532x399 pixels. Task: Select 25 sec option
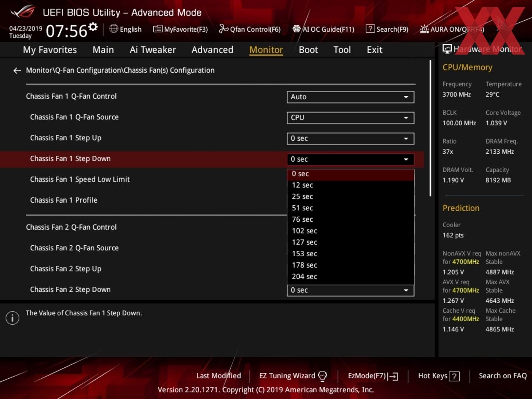(x=350, y=196)
